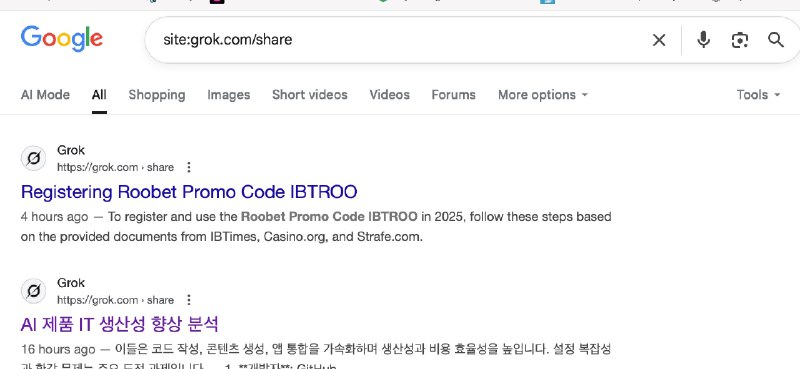This screenshot has height=369, width=800.
Task: Open three-dot menu for first Grok result
Action: click(x=189, y=167)
